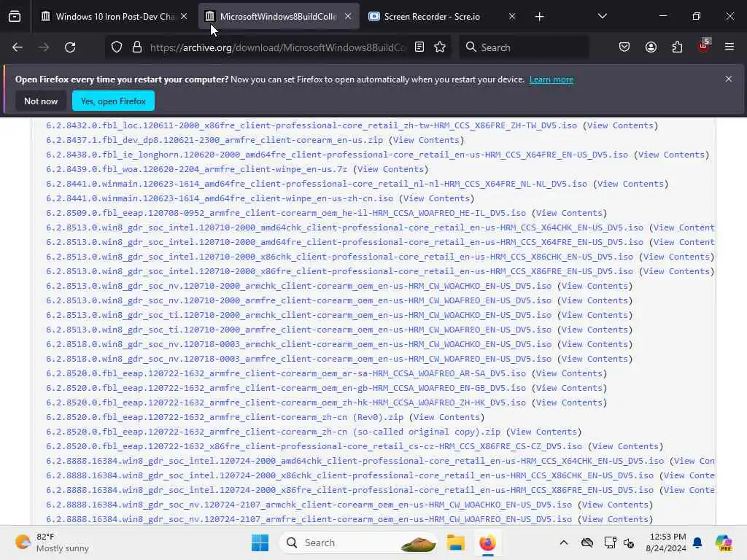
Task: Switch to MicrosoftWindows8BuildCollection tab
Action: 278,17
